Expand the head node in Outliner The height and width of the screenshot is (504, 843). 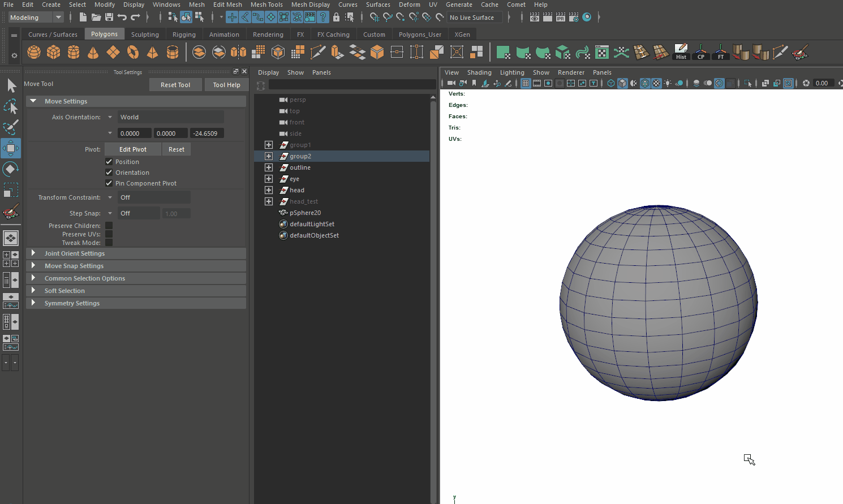point(269,190)
